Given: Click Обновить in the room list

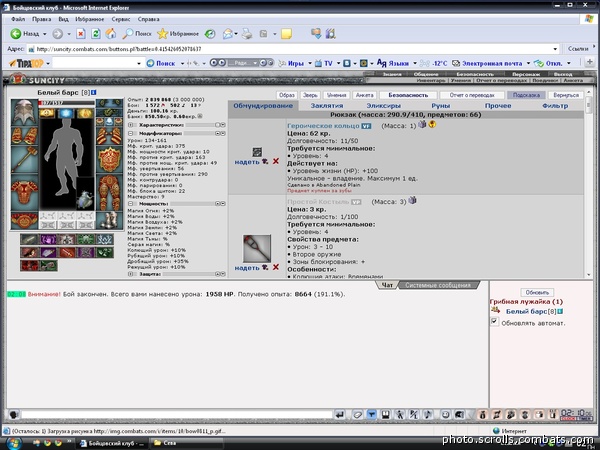Looking at the screenshot, I should [x=537, y=292].
